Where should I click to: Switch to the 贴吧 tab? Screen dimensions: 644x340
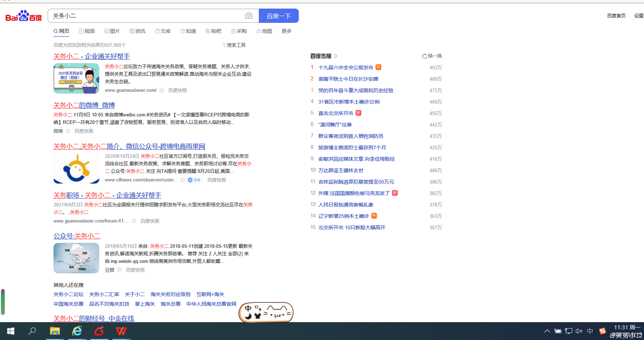click(213, 31)
